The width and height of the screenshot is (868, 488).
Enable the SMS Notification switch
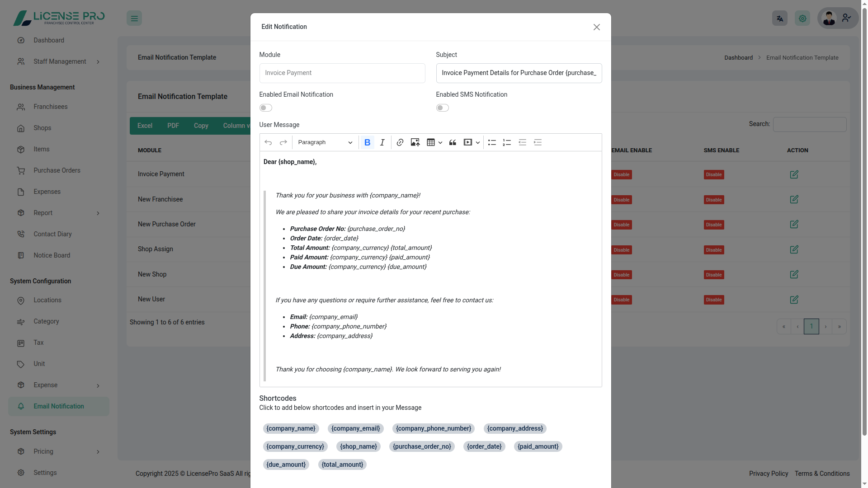point(443,108)
